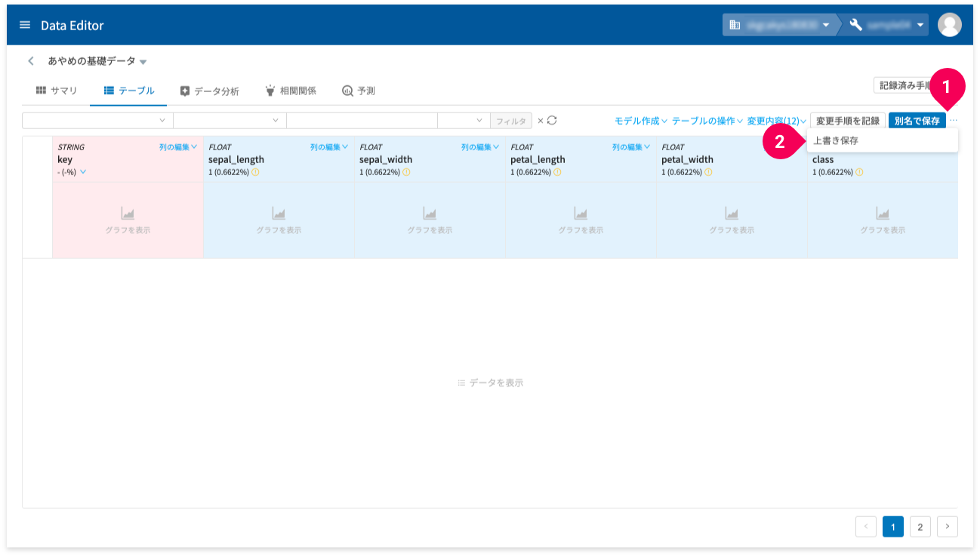Click the filter value input field
This screenshot has height=557, width=980.
coord(362,121)
